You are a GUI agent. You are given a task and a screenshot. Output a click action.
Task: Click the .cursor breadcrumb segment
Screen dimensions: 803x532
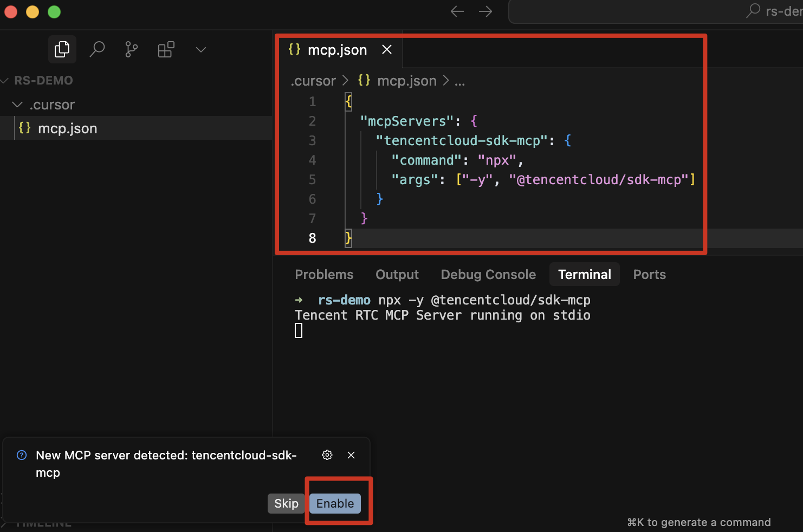click(x=314, y=81)
